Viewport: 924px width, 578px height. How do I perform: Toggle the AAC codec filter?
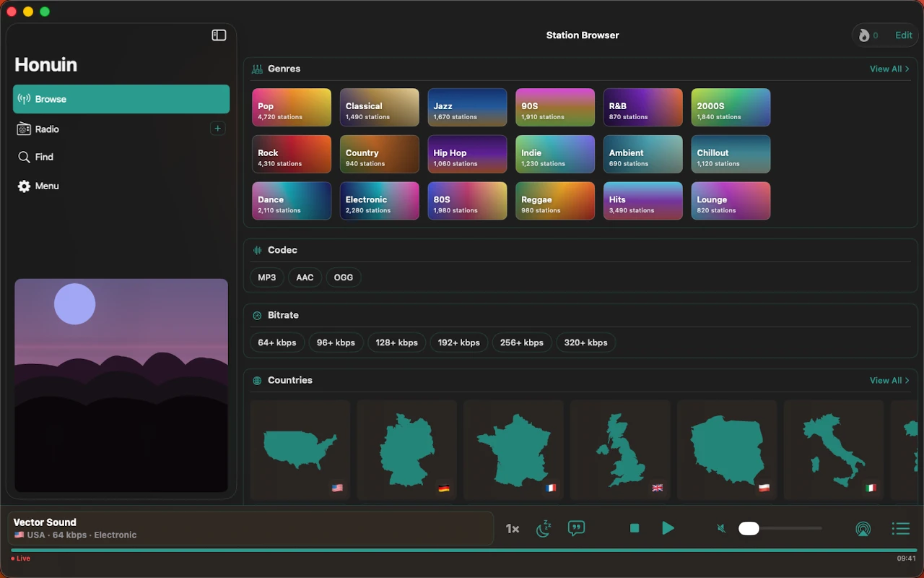pyautogui.click(x=305, y=277)
